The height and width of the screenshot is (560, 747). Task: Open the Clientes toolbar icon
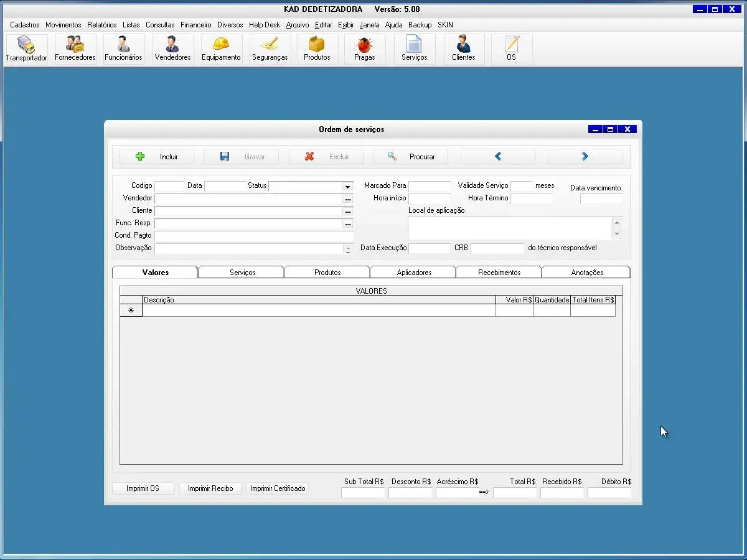(463, 49)
